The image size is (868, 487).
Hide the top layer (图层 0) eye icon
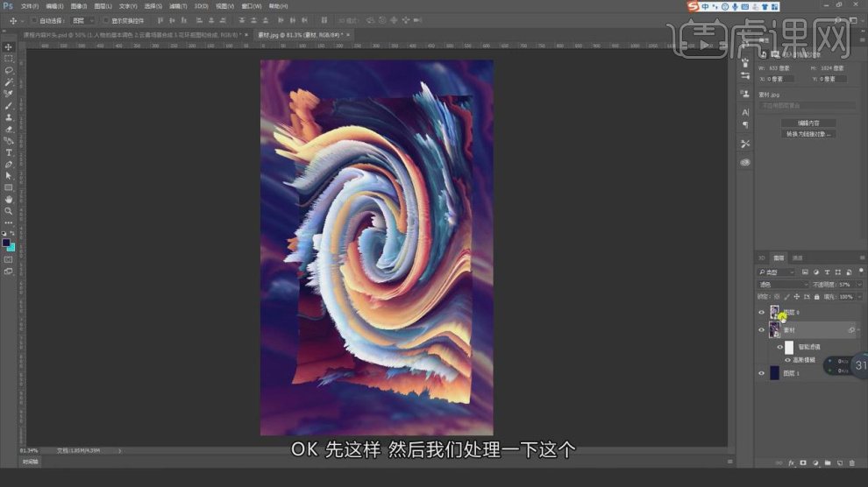[761, 313]
